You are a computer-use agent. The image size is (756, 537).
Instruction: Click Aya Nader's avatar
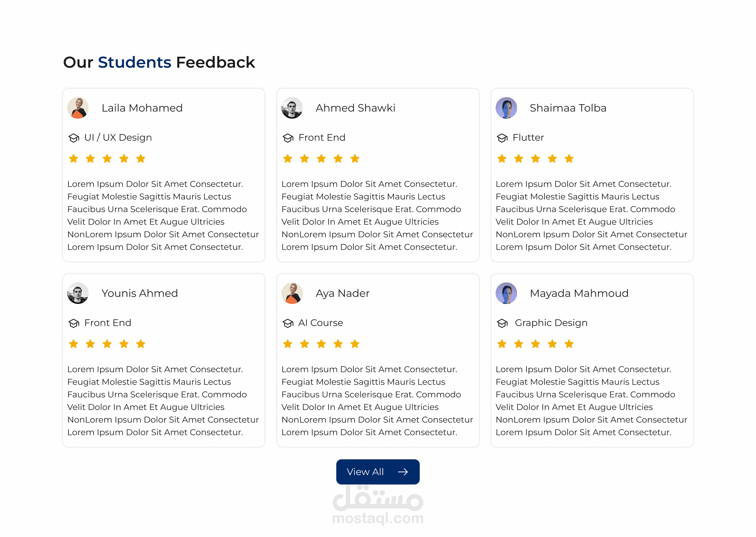292,293
